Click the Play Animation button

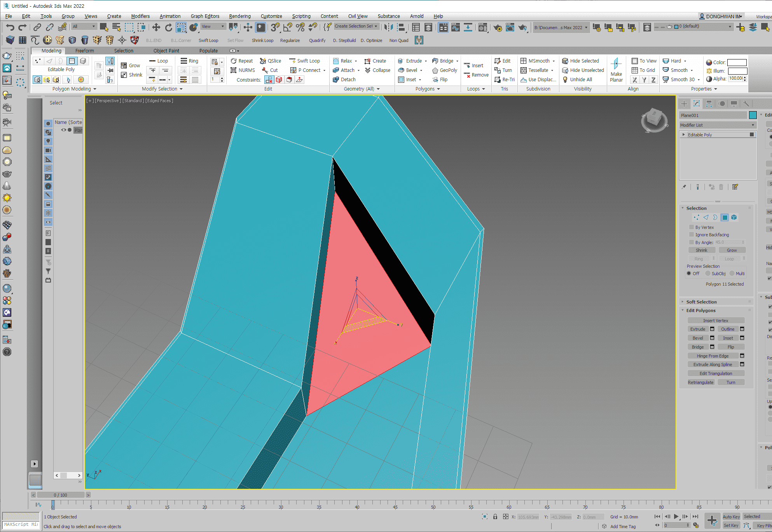(676, 516)
